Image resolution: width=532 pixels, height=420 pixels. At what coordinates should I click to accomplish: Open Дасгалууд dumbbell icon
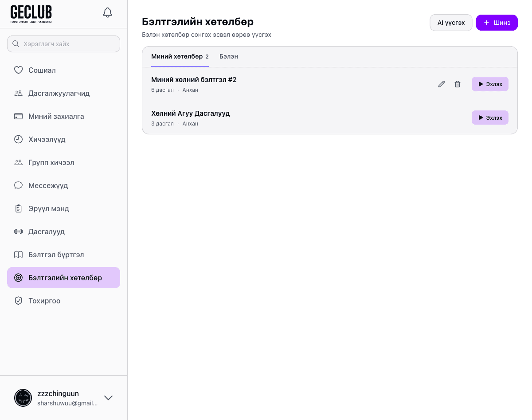18,232
